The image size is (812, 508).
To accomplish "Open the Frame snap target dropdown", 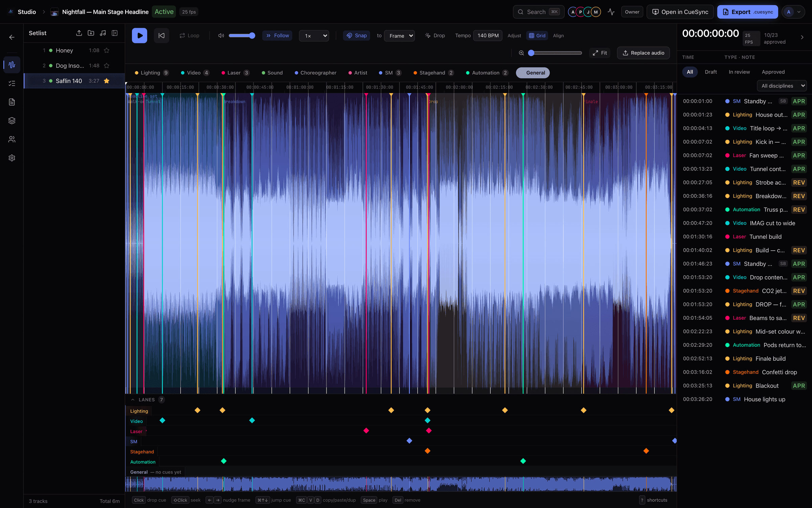I will click(400, 36).
